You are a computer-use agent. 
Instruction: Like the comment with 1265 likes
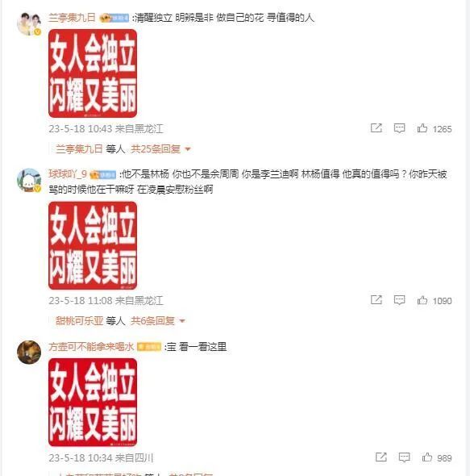pos(422,128)
